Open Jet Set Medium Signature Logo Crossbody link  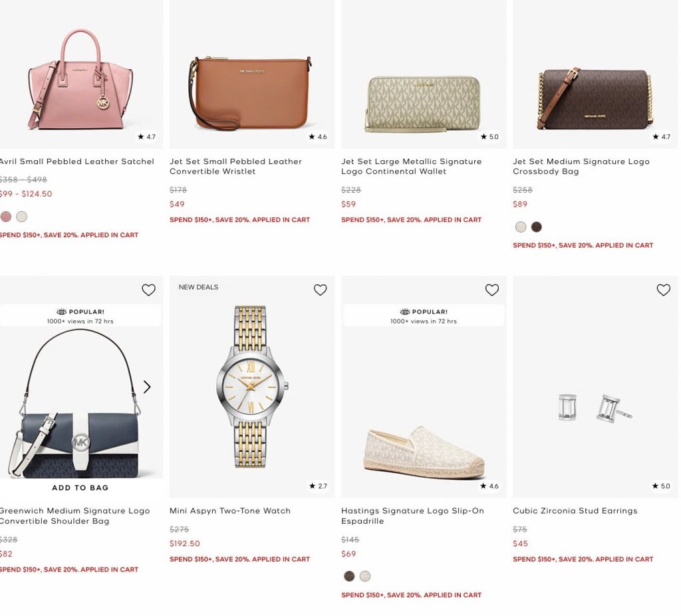click(581, 166)
